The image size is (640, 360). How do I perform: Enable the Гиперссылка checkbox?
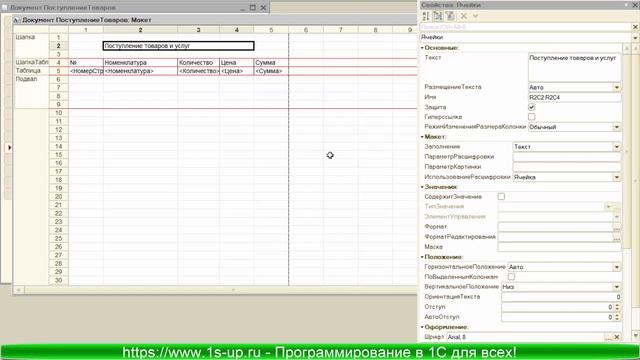click(531, 117)
